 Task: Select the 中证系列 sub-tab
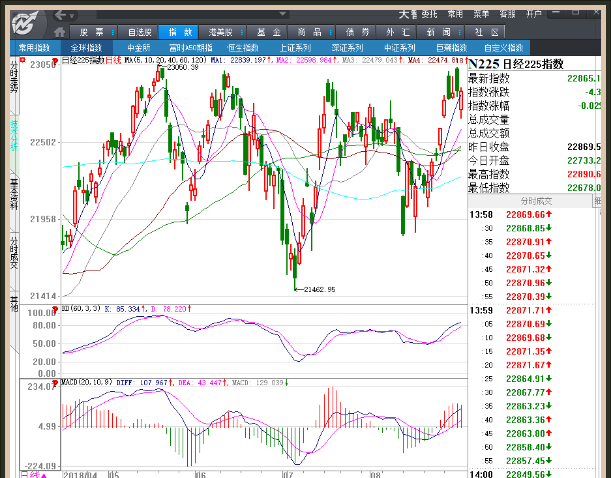click(x=399, y=48)
